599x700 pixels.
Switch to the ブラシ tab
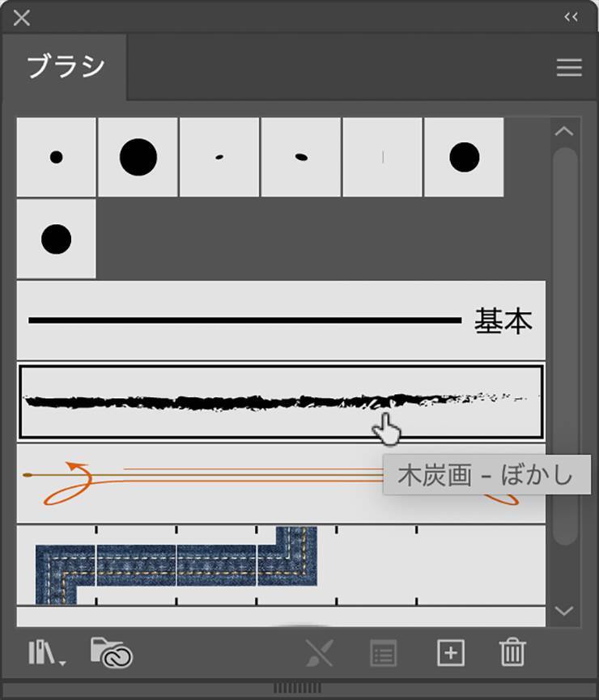[x=66, y=67]
